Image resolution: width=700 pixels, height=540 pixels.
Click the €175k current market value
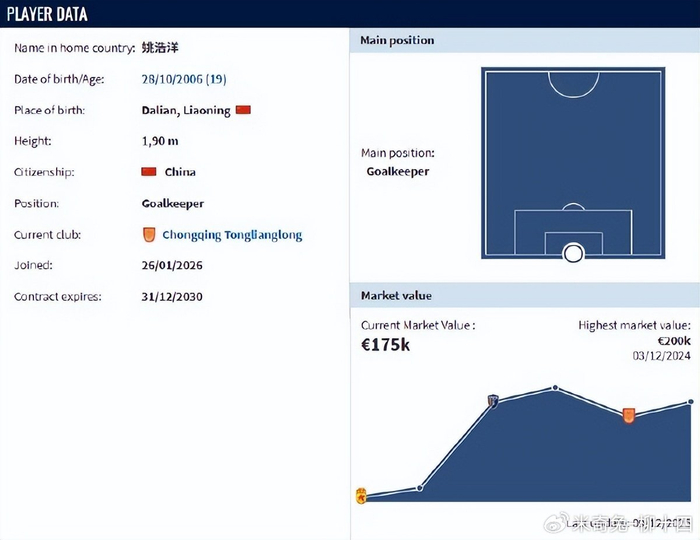(385, 345)
